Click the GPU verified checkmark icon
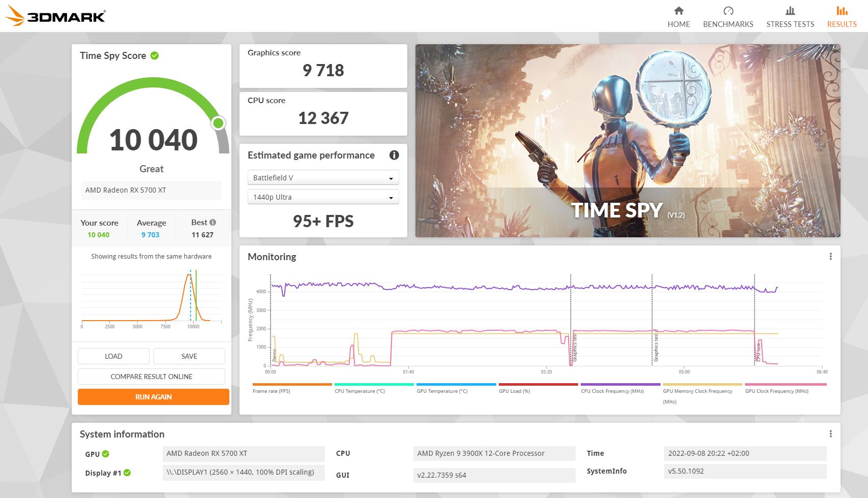The image size is (868, 498). [x=106, y=454]
